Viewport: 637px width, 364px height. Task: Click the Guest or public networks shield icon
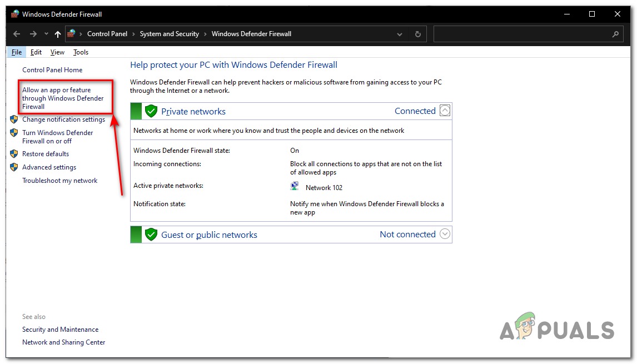coord(151,235)
